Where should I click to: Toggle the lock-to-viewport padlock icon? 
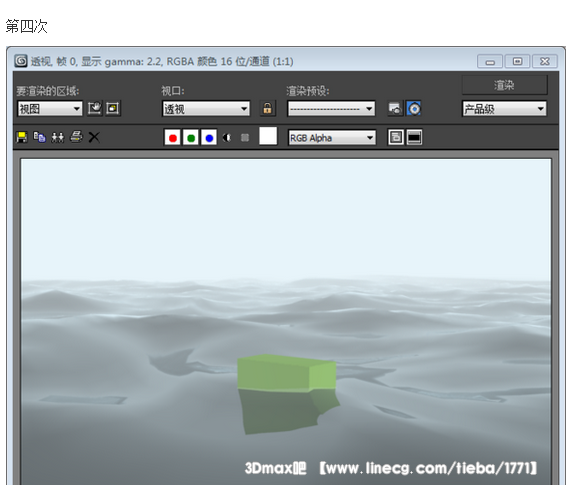click(267, 108)
